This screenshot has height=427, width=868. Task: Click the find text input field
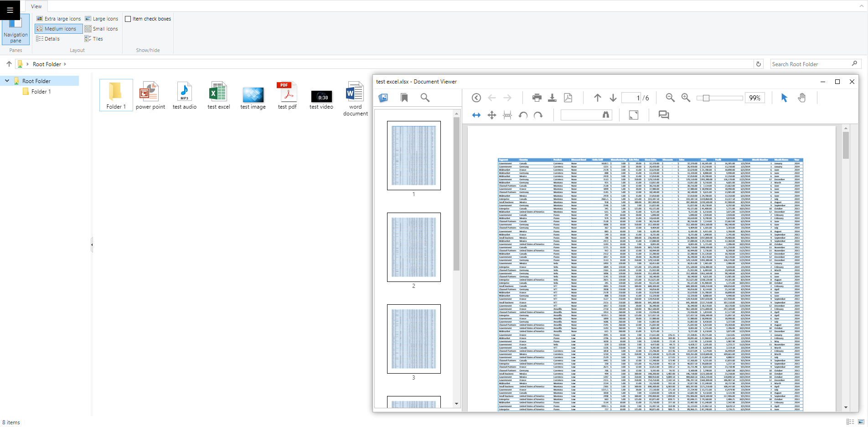click(581, 115)
